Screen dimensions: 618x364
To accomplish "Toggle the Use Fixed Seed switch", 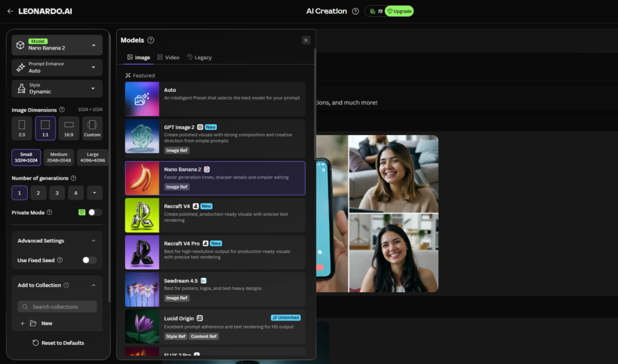I will tap(89, 260).
